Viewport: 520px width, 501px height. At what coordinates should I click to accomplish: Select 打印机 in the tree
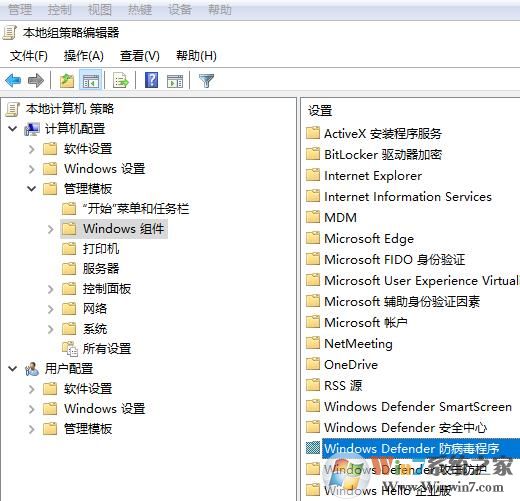tap(101, 249)
